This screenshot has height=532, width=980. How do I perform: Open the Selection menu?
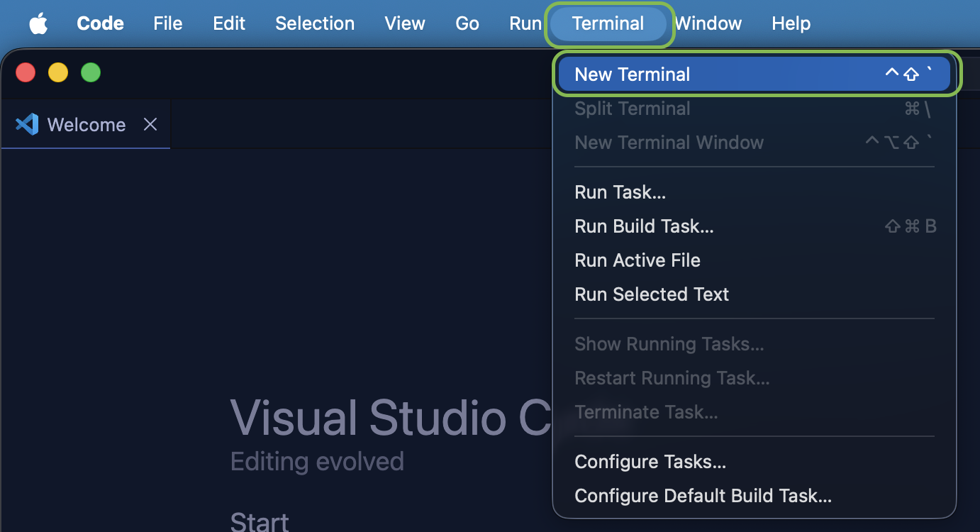pos(315,23)
